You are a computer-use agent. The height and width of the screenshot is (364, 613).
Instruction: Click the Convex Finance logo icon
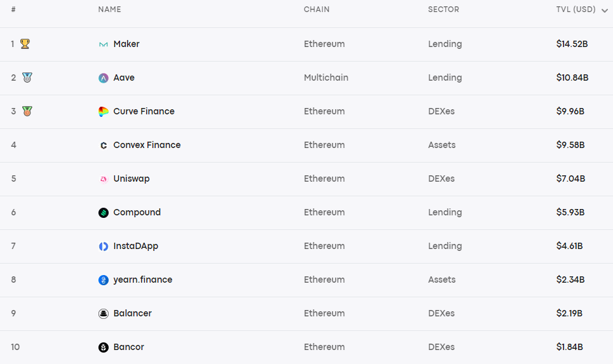(x=103, y=145)
